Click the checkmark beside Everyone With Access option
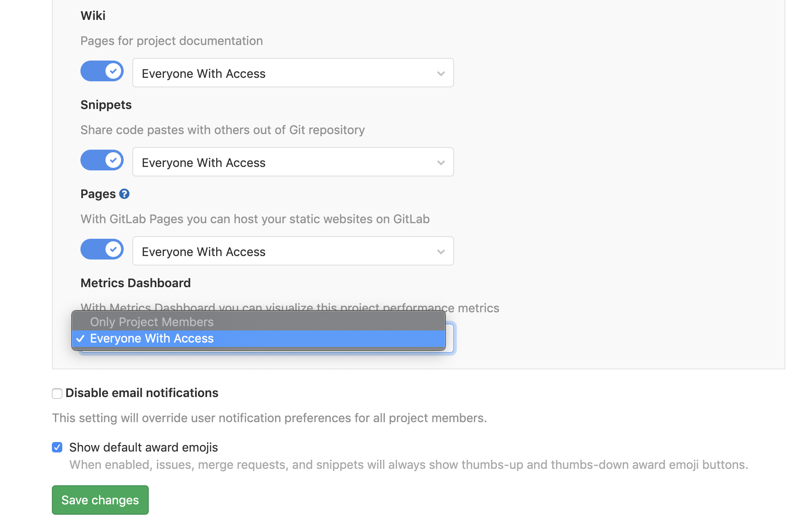 (x=80, y=339)
